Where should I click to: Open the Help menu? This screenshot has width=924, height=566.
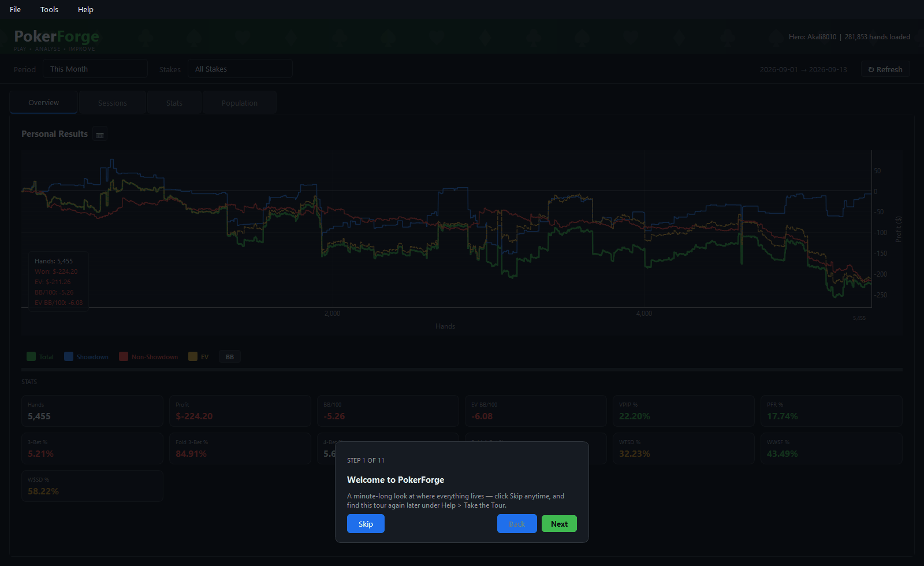[85, 9]
